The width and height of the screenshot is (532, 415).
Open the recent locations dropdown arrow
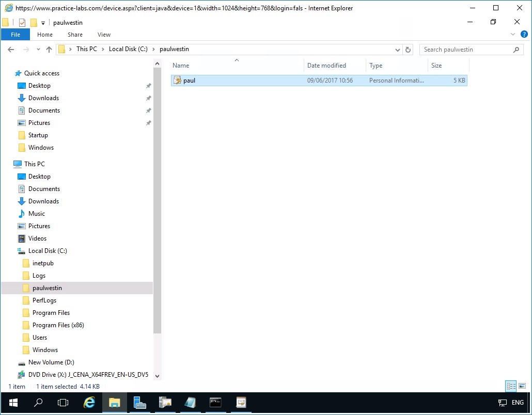coord(38,50)
